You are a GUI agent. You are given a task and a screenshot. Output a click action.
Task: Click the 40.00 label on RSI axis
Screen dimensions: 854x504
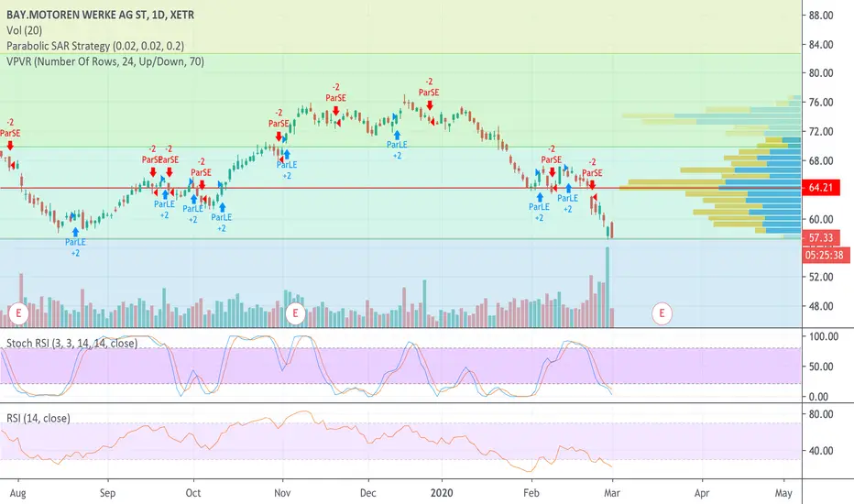(821, 451)
